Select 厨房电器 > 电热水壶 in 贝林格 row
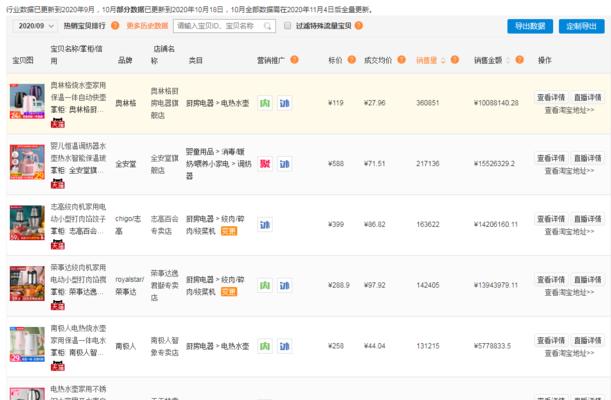This screenshot has width=611, height=400. [217, 103]
